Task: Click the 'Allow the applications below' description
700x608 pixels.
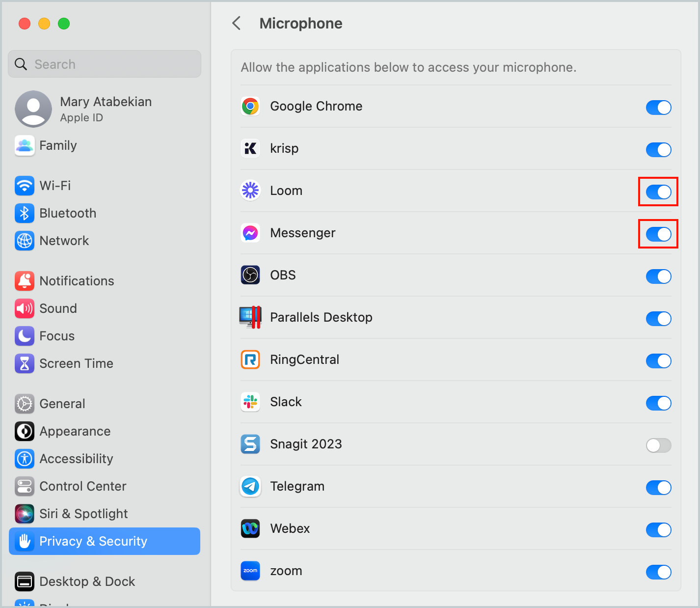Action: [408, 67]
